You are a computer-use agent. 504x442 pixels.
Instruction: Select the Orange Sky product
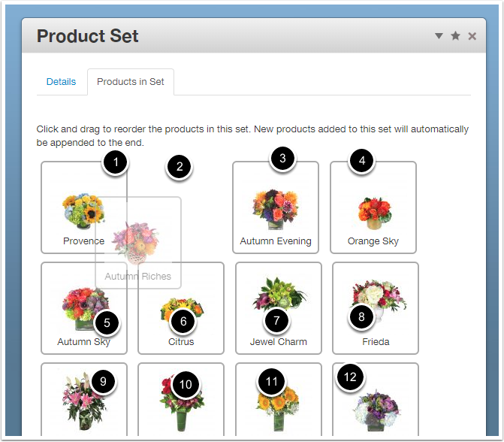pos(373,207)
